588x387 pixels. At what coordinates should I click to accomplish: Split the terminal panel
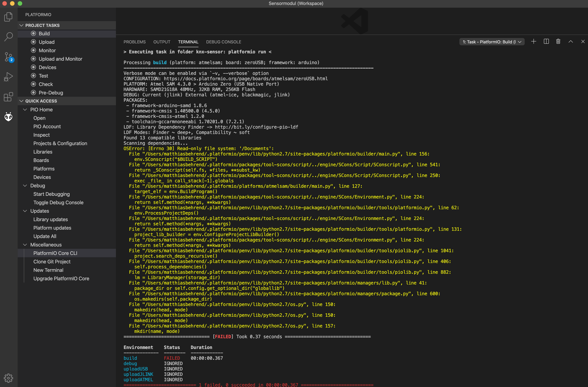(546, 41)
